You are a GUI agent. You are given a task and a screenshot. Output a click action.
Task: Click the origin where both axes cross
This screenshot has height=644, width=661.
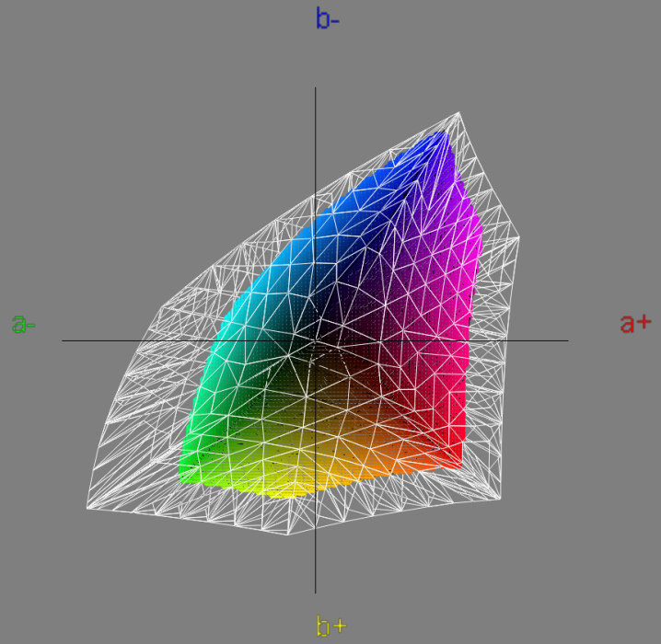coord(316,340)
